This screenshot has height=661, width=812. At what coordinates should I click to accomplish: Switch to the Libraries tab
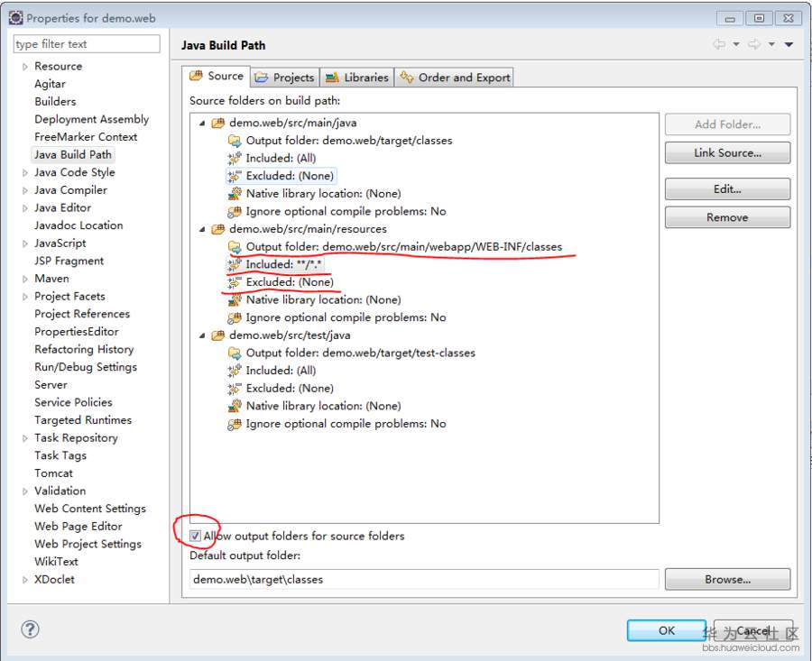click(x=357, y=78)
